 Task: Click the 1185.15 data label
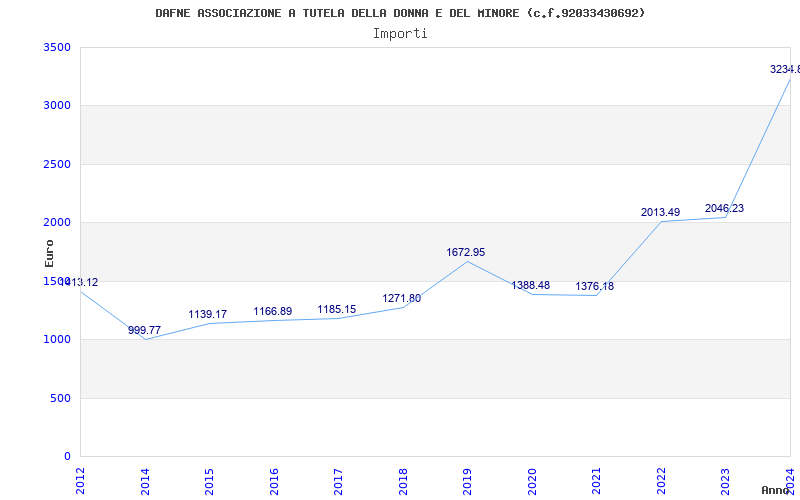pos(337,309)
